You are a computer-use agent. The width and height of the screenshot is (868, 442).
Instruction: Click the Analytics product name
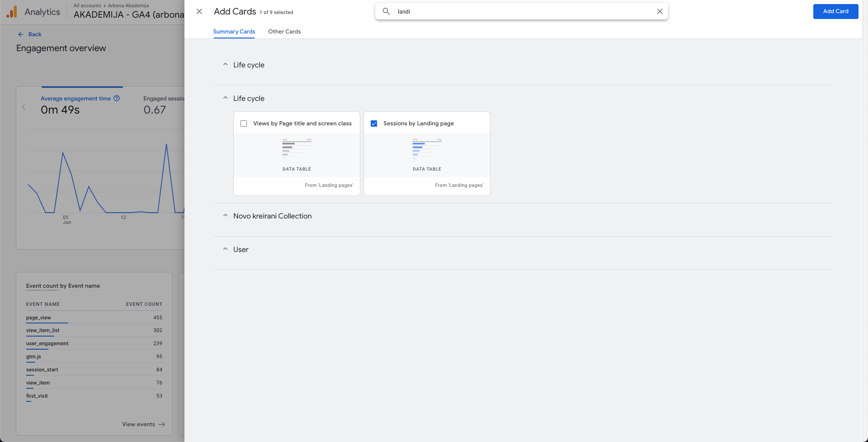click(42, 12)
